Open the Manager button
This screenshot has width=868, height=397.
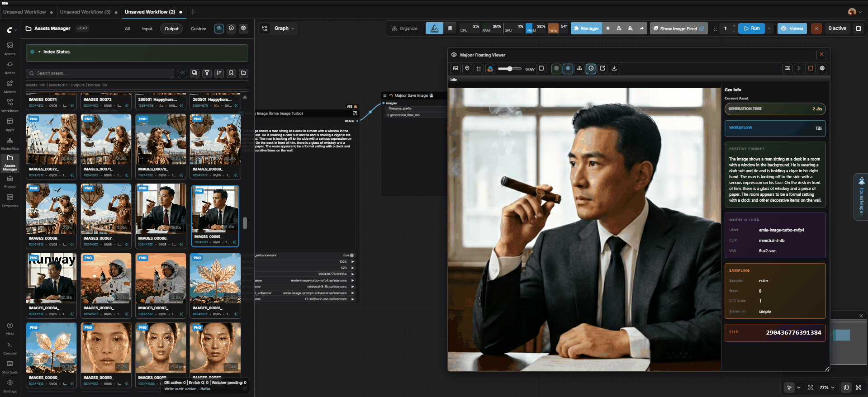click(x=586, y=28)
